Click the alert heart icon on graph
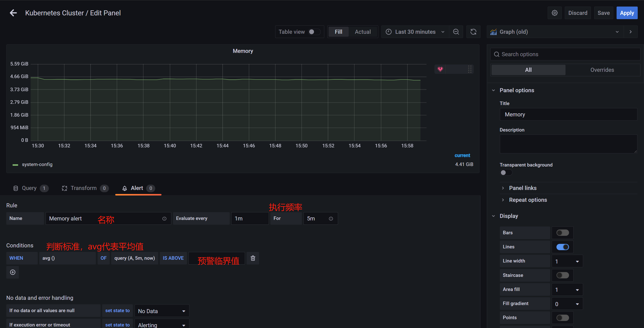This screenshot has height=328, width=644. click(440, 69)
